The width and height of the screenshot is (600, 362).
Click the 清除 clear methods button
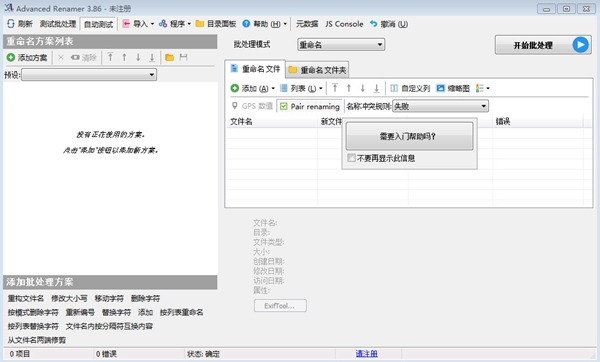(84, 57)
